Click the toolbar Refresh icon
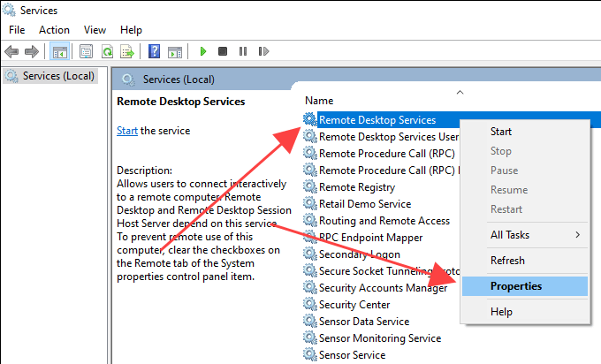The height and width of the screenshot is (364, 601). coord(107,52)
